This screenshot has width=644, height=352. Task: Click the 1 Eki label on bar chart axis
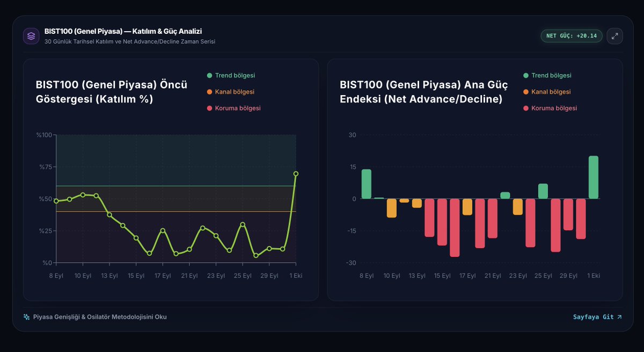pos(594,276)
